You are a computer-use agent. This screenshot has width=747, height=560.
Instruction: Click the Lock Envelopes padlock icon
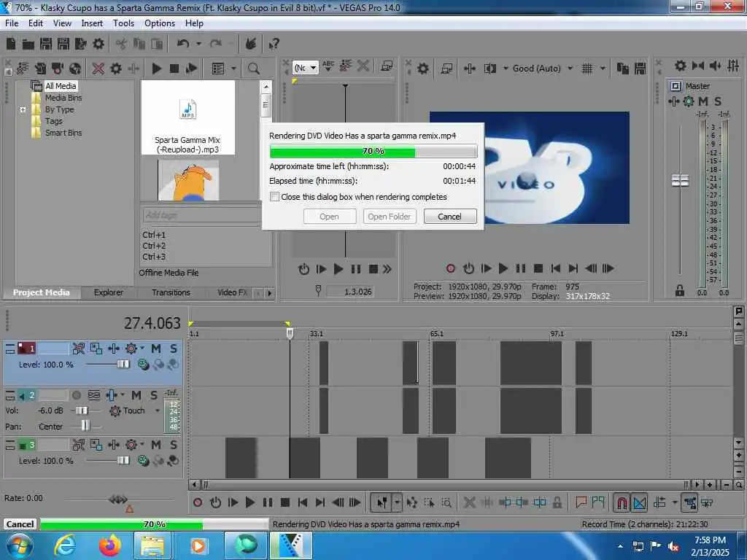(x=557, y=502)
